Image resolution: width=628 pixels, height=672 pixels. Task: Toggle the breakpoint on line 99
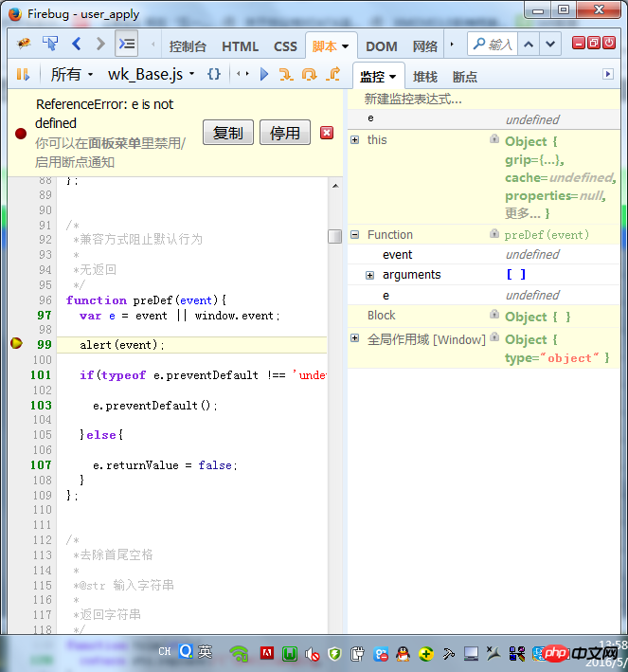[x=16, y=344]
